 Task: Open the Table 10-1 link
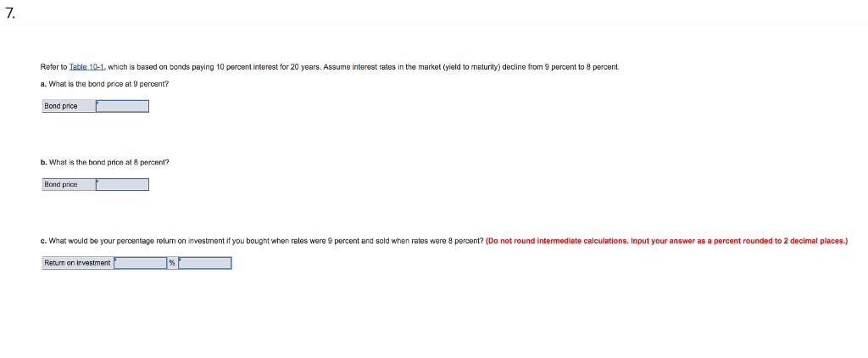click(85, 66)
